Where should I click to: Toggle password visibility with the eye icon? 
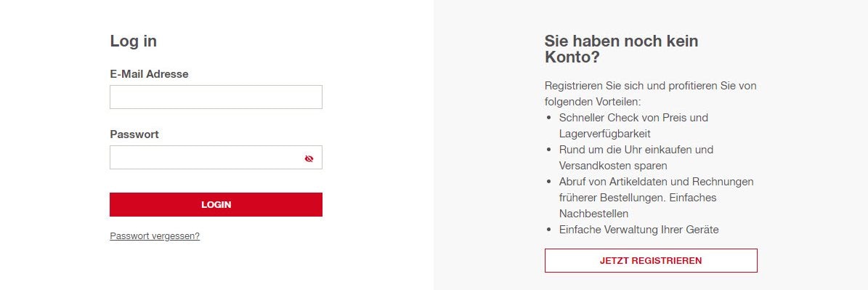click(x=309, y=159)
